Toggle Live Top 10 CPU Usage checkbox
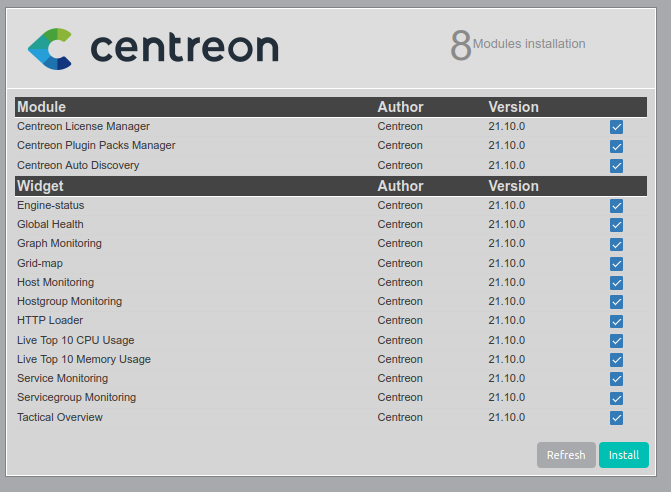This screenshot has height=492, width=671. point(616,341)
